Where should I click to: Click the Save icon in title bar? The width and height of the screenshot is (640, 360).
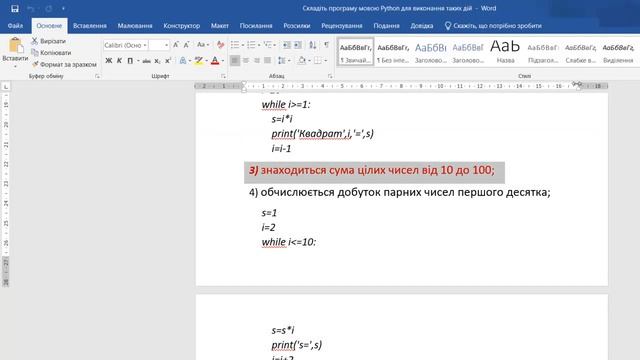coord(15,9)
